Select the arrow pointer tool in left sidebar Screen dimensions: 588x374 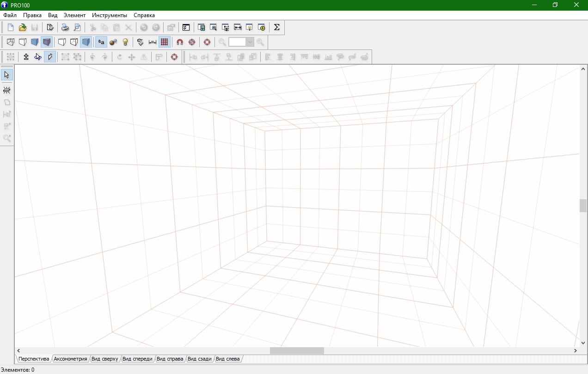point(7,75)
